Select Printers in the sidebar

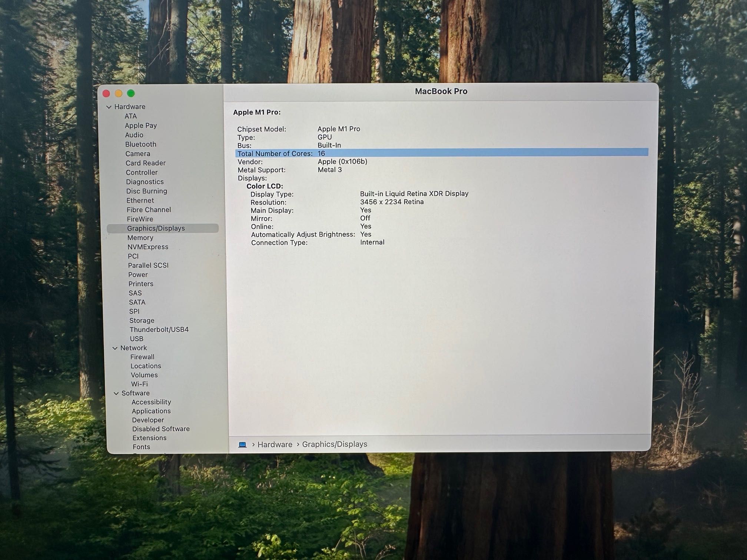(x=141, y=284)
